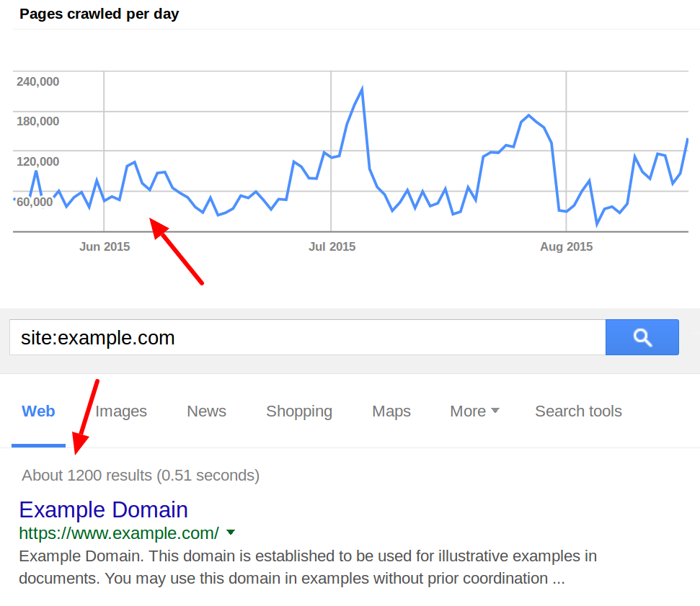The image size is (700, 606).
Task: Click the Jul 2015 axis label
Action: pos(332,246)
